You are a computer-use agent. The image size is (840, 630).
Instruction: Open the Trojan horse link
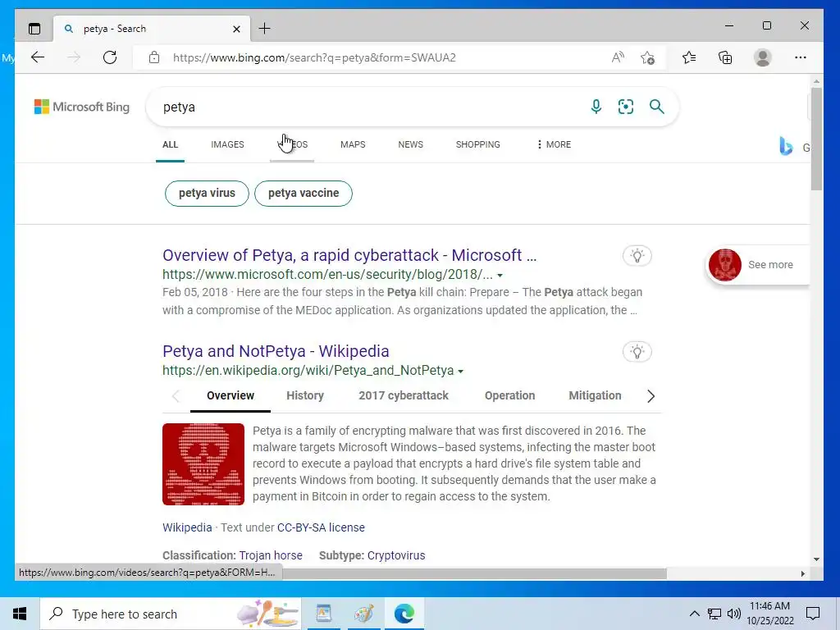click(x=271, y=555)
